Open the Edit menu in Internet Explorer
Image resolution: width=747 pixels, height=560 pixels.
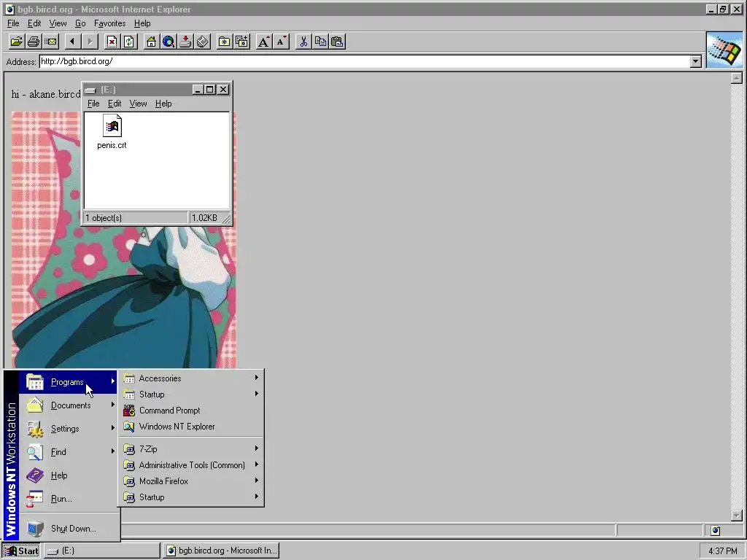click(34, 23)
